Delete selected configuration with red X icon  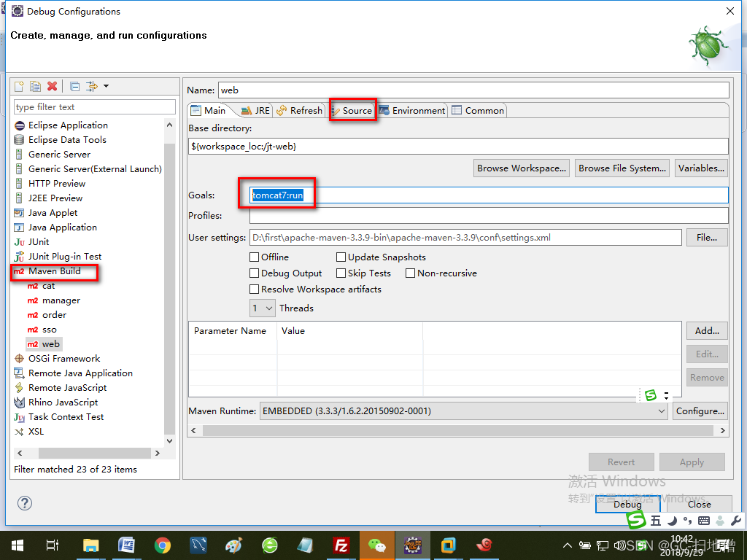[x=52, y=86]
